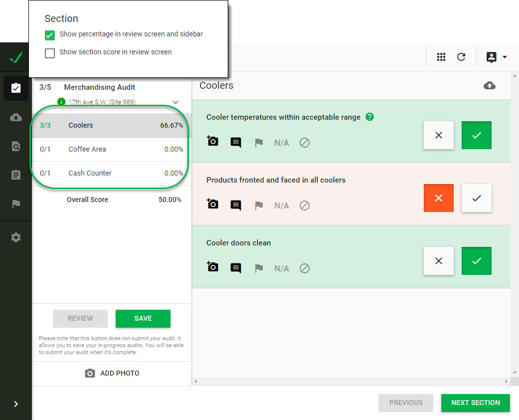Screen dimensions: 519x420
Task: Flag the Cooler doors clean question
Action: [259, 268]
